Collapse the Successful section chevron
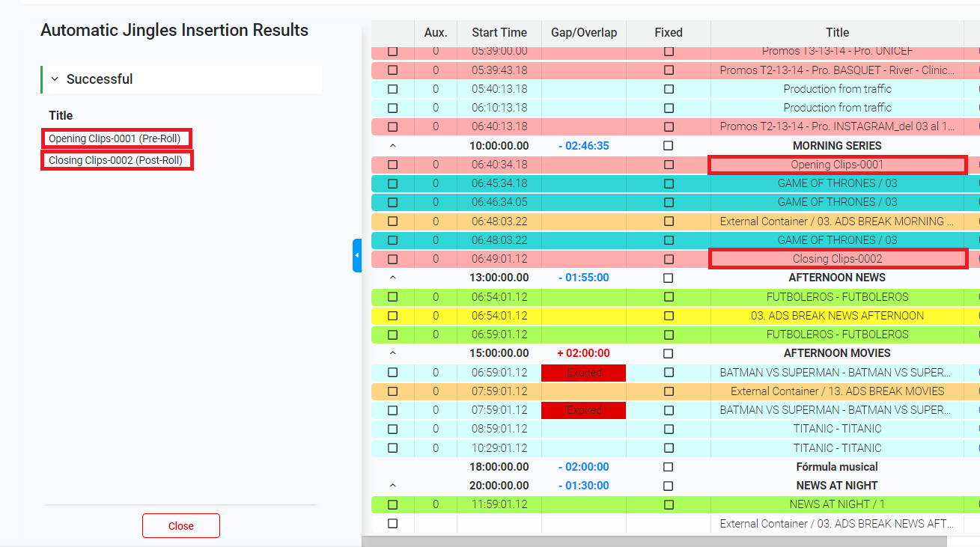Image resolution: width=980 pixels, height=547 pixels. (55, 79)
